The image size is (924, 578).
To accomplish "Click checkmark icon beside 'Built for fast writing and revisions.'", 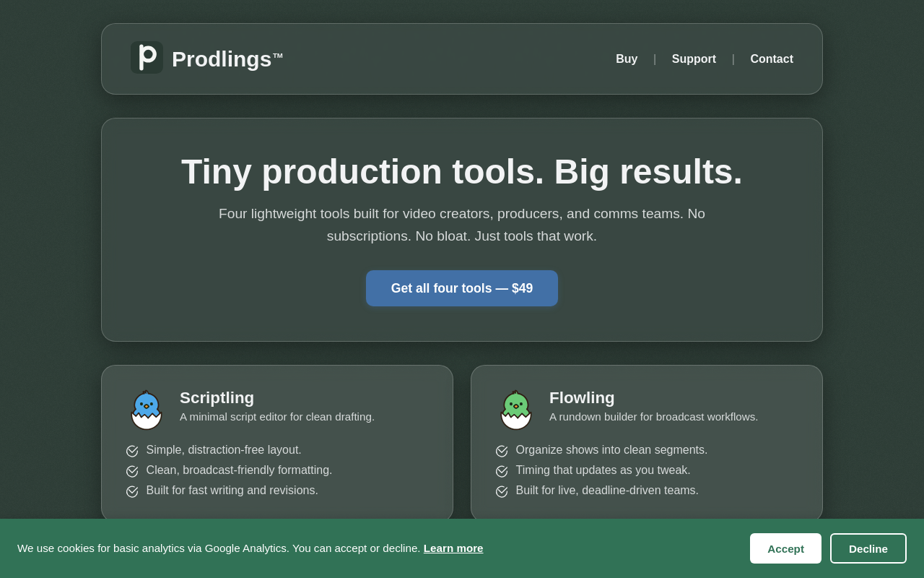I will [132, 491].
